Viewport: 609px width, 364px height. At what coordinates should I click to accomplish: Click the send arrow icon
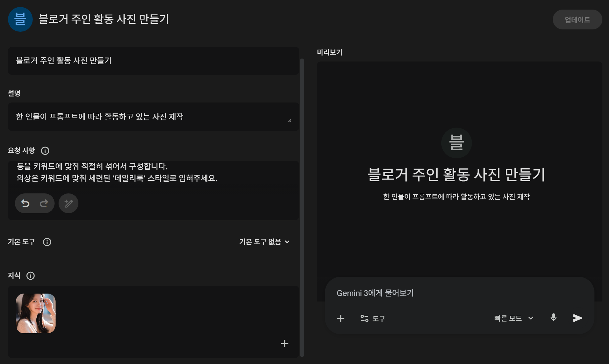577,318
